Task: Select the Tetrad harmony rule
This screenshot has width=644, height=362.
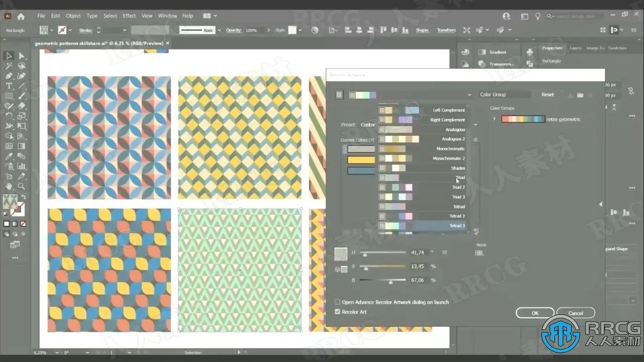Action: [x=423, y=207]
